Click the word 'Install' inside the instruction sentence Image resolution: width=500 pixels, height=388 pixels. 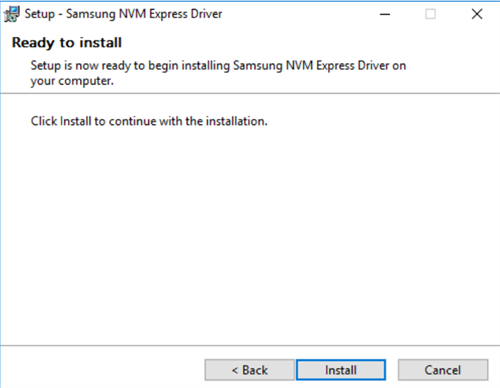(76, 121)
